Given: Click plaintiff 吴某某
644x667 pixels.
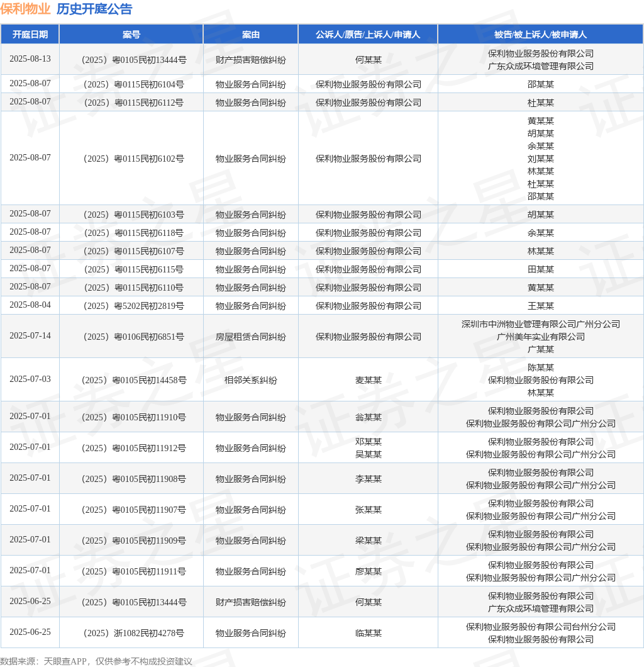Looking at the screenshot, I should 368,454.
